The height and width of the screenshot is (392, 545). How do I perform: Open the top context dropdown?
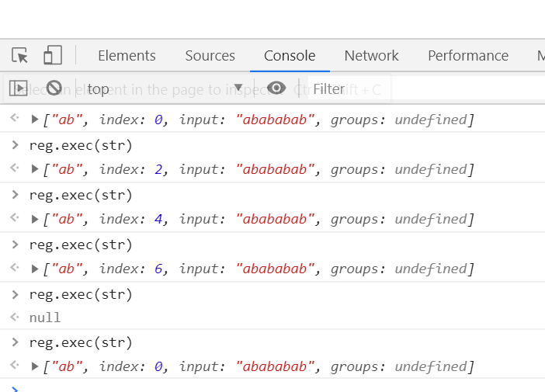click(x=165, y=89)
